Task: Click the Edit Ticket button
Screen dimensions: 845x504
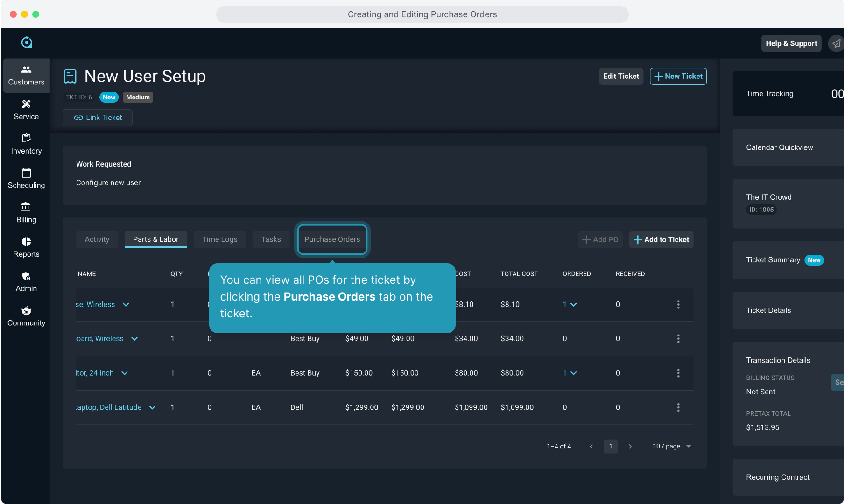Action: point(620,76)
